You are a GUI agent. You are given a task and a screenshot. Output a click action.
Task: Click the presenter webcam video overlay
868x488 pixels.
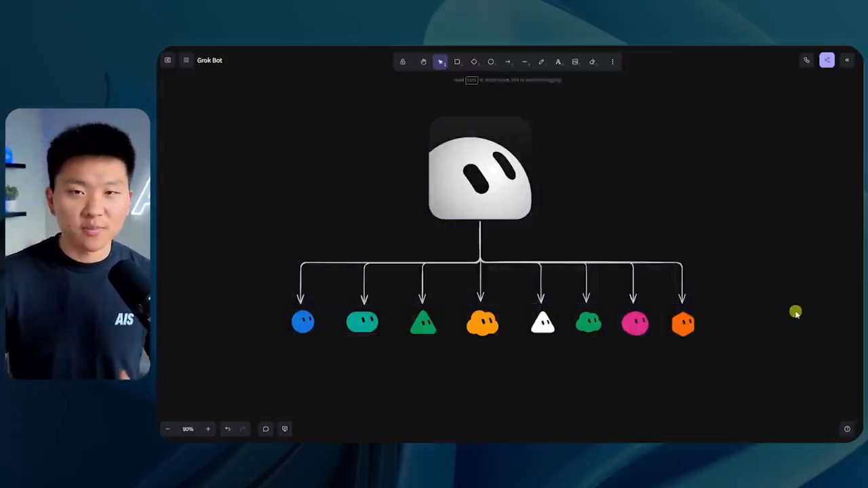pyautogui.click(x=77, y=243)
